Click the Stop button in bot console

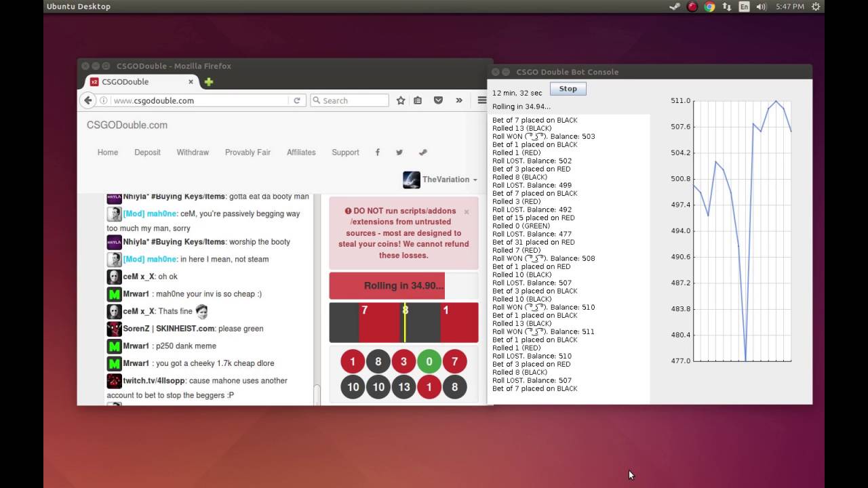(x=568, y=89)
